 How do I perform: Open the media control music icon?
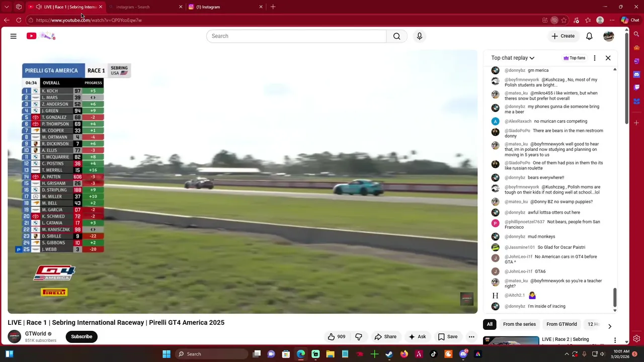click(576, 20)
